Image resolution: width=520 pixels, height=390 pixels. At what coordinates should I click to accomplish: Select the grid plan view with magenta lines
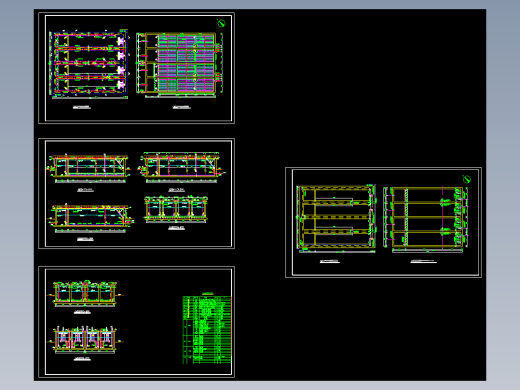[180, 65]
